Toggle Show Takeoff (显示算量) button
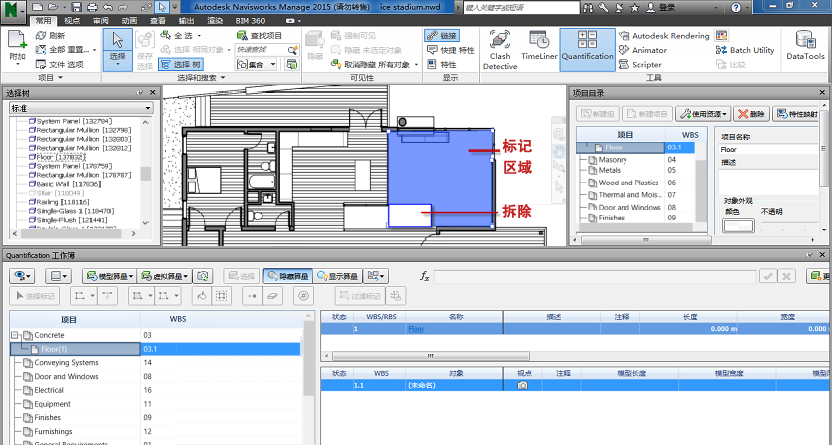This screenshot has width=832, height=445. point(337,276)
